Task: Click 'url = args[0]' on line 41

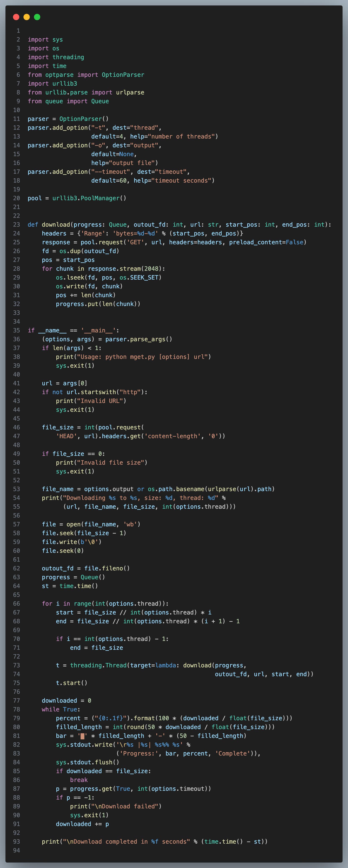Action: tap(65, 383)
